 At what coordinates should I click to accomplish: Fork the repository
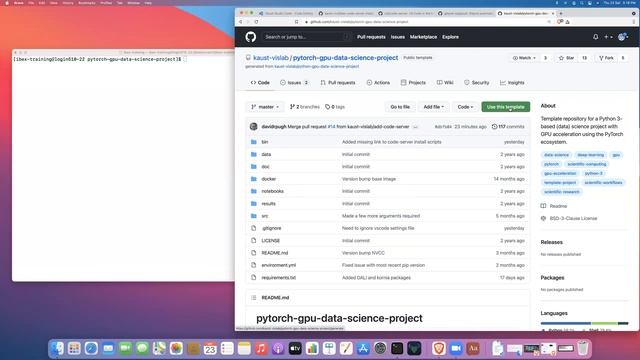pyautogui.click(x=606, y=58)
